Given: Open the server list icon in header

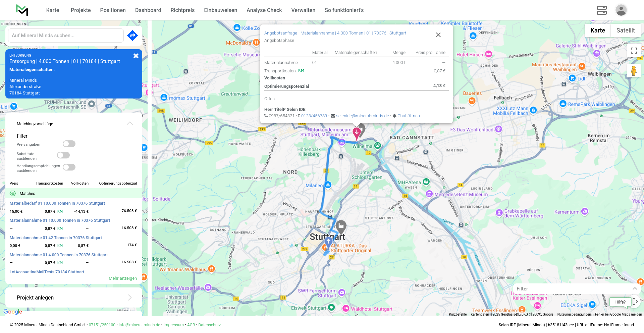Looking at the screenshot, I should tap(601, 10).
